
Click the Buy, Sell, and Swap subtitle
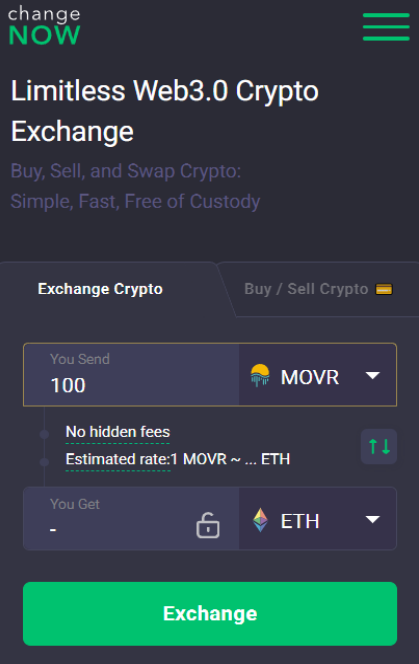(x=135, y=186)
